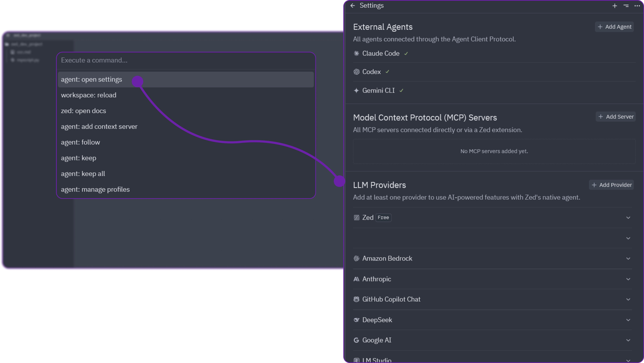Click the GitHub Copilot Chat icon
Viewport: 644px width, 363px height.
[356, 299]
